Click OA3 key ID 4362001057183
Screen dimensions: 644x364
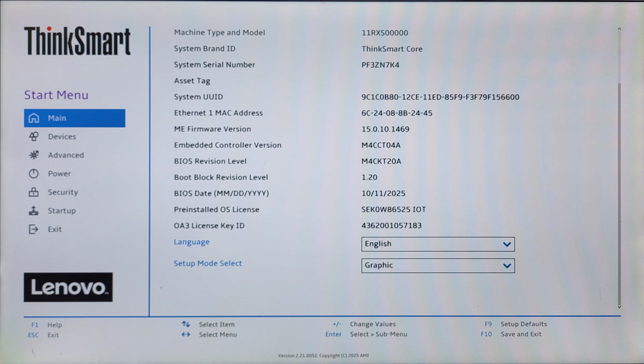coord(392,226)
